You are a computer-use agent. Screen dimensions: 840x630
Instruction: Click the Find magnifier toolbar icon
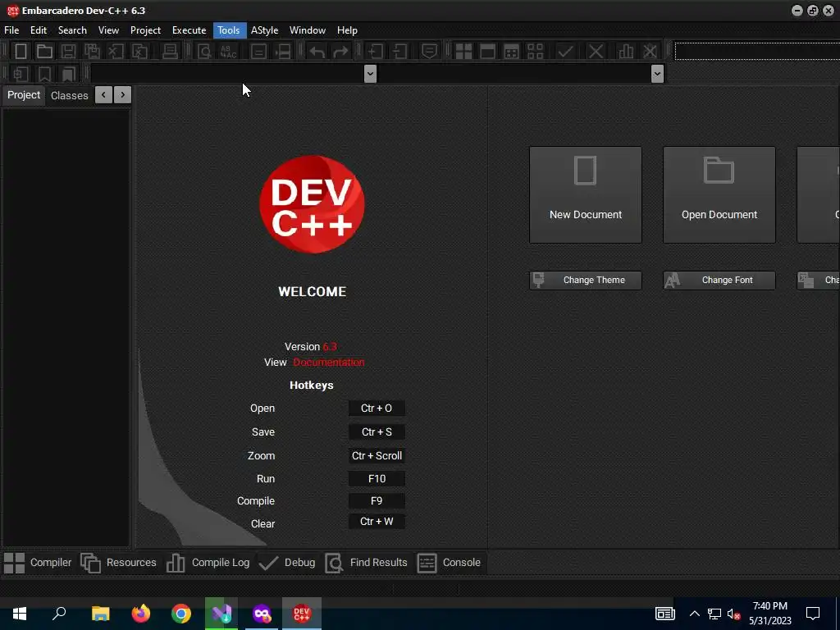point(204,52)
